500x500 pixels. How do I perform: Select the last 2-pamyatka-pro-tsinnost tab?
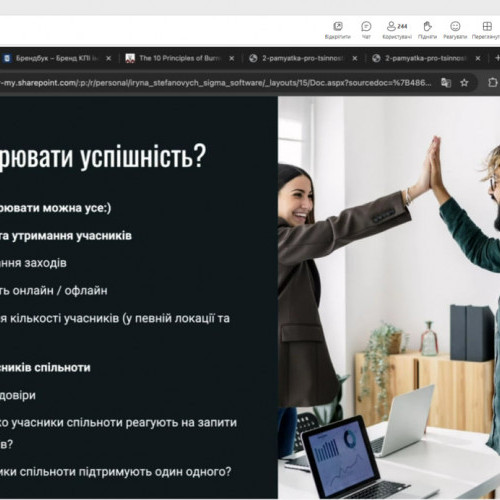(x=427, y=58)
